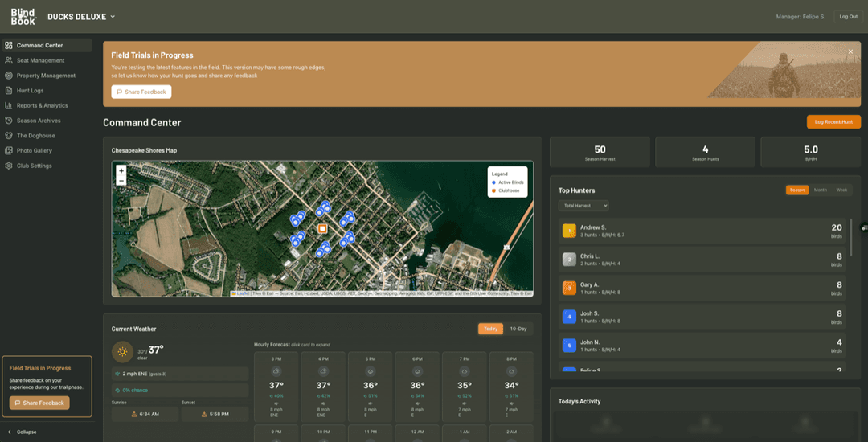Zoom in on the map with plus
The width and height of the screenshot is (868, 442).
[x=121, y=171]
